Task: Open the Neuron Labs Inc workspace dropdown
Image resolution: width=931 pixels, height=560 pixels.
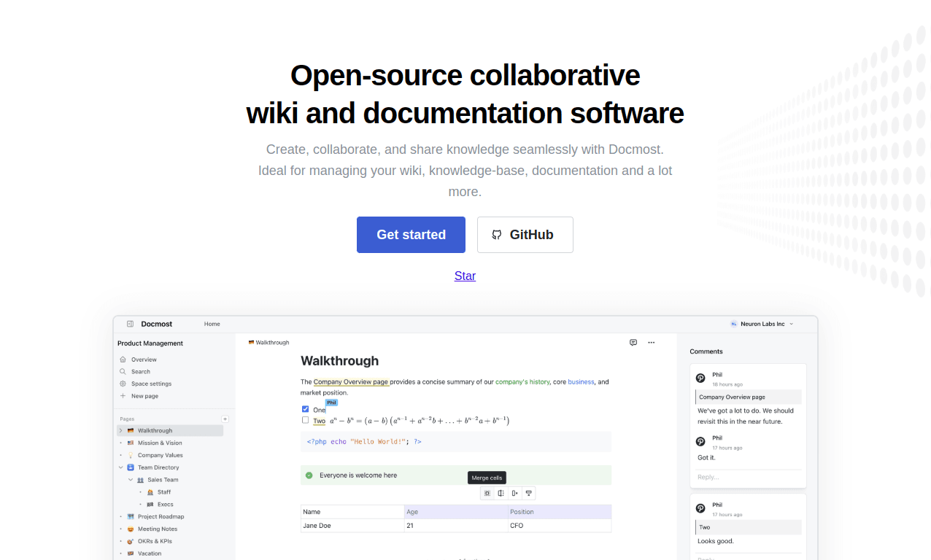Action: click(762, 324)
